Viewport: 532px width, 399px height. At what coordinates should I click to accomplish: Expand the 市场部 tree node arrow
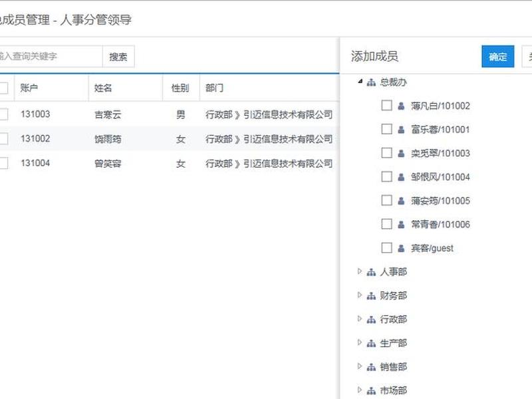point(360,390)
